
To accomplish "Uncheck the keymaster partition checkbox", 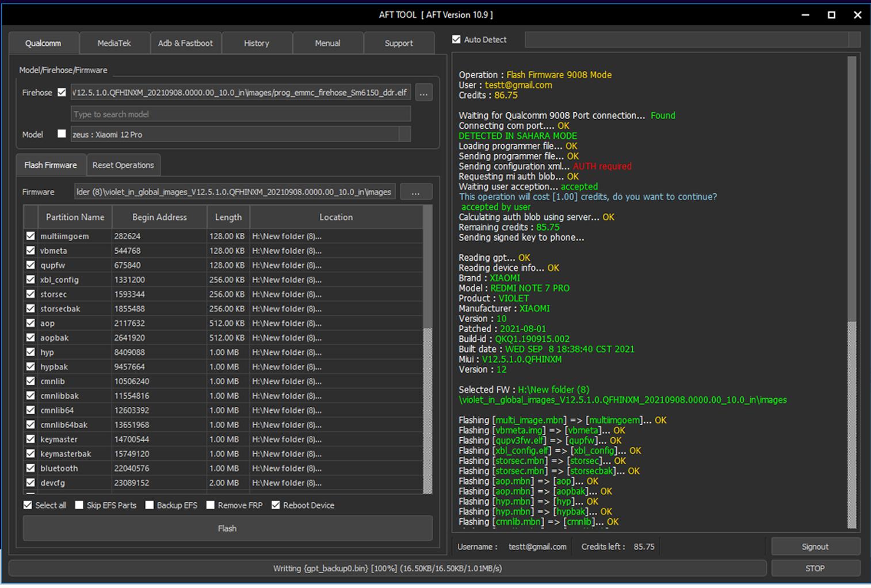I will [30, 439].
